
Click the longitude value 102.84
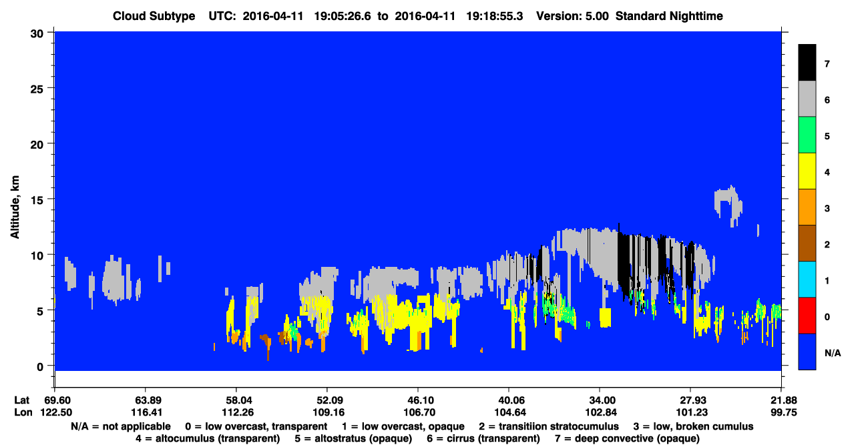coord(600,412)
